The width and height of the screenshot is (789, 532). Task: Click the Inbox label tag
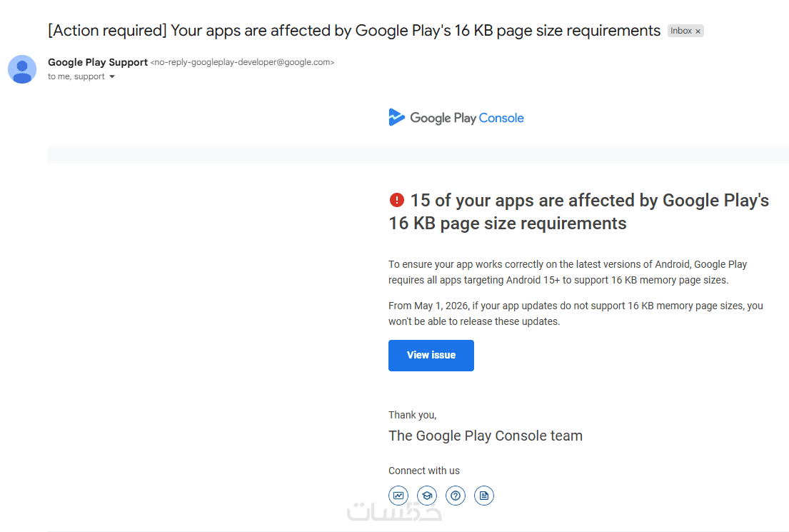pos(680,31)
